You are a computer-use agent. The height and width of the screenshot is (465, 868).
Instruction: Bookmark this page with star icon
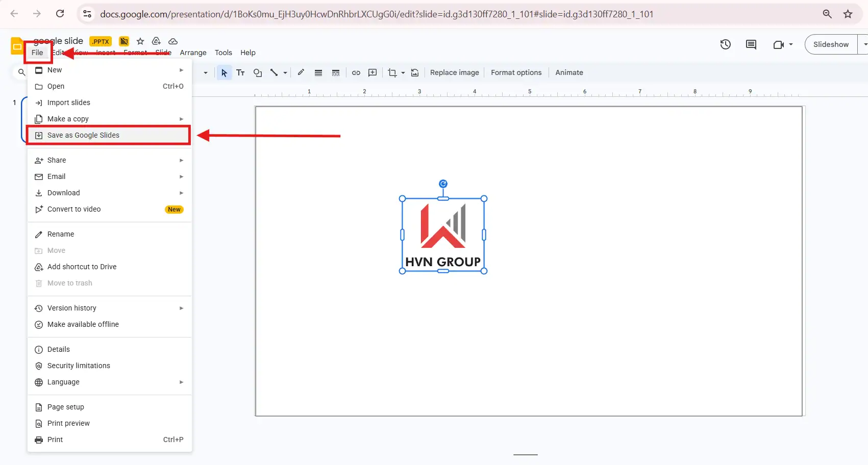click(x=848, y=14)
